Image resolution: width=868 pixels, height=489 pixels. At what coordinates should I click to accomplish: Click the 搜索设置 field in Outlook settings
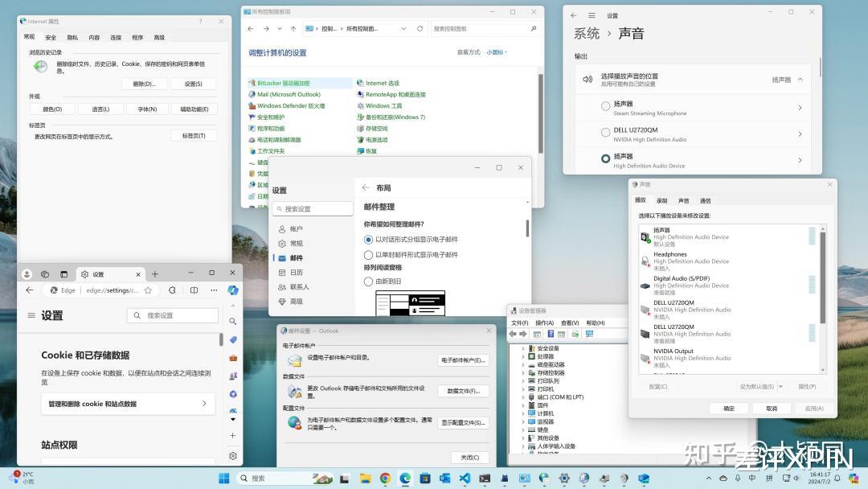point(313,209)
